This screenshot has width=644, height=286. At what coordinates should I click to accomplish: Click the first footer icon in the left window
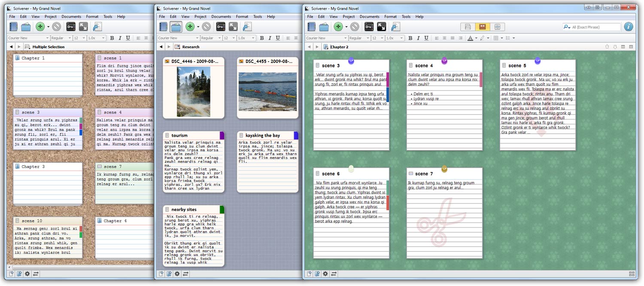[x=11, y=274]
